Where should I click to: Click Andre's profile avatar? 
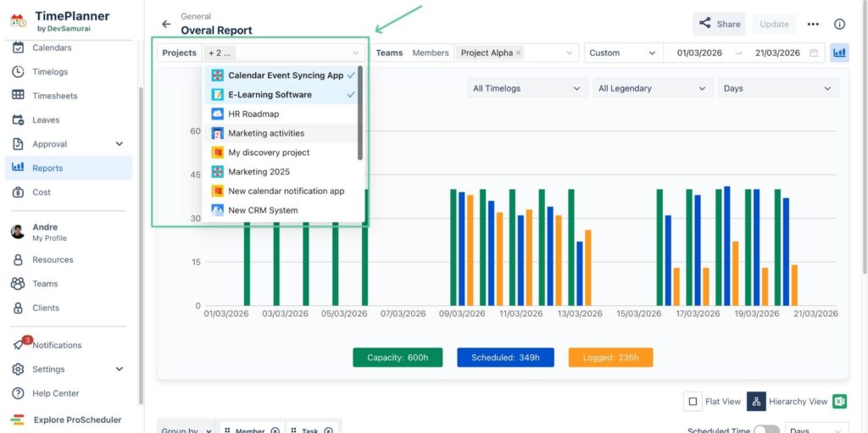(x=18, y=232)
